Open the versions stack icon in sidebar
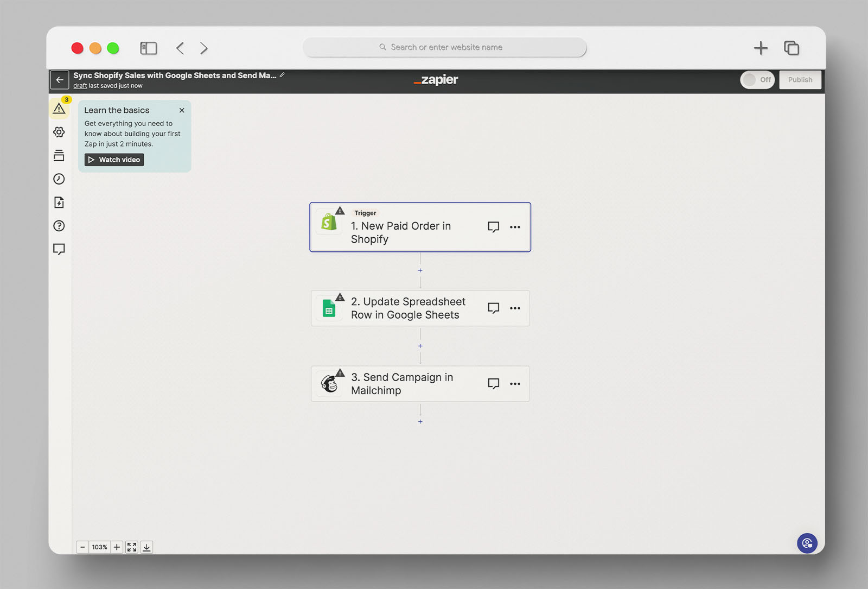The image size is (868, 589). (59, 156)
